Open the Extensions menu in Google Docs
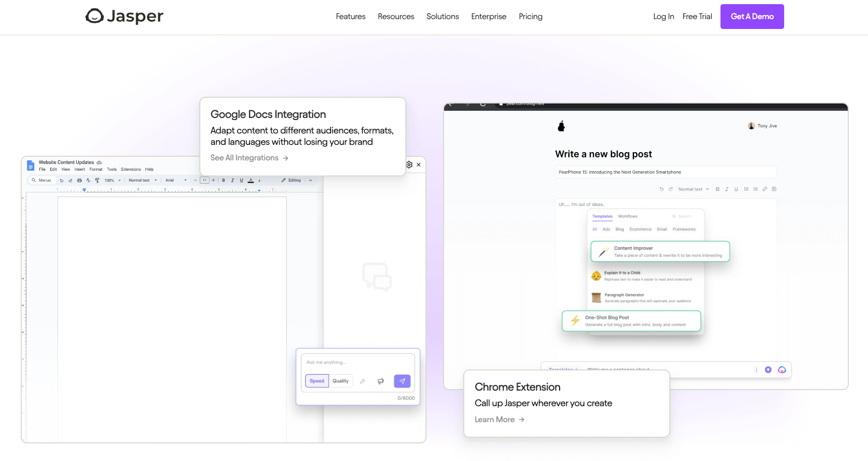This screenshot has height=461, width=868. coord(131,169)
